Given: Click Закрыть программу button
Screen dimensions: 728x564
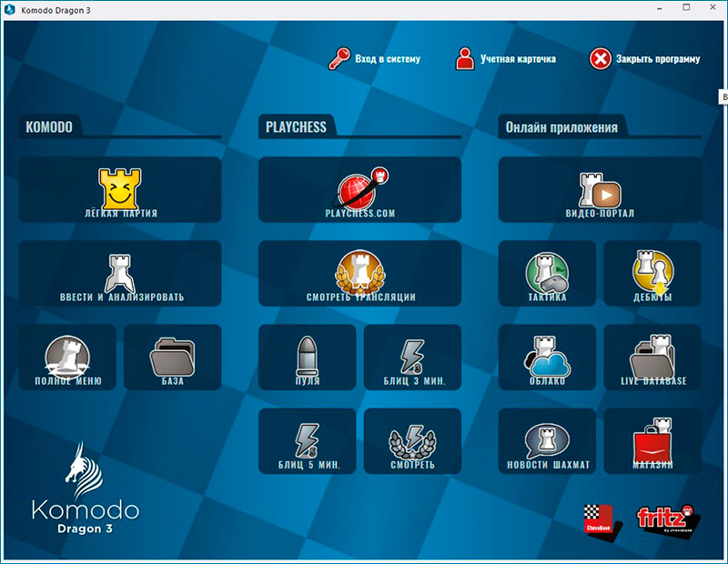Looking at the screenshot, I should pyautogui.click(x=645, y=59).
